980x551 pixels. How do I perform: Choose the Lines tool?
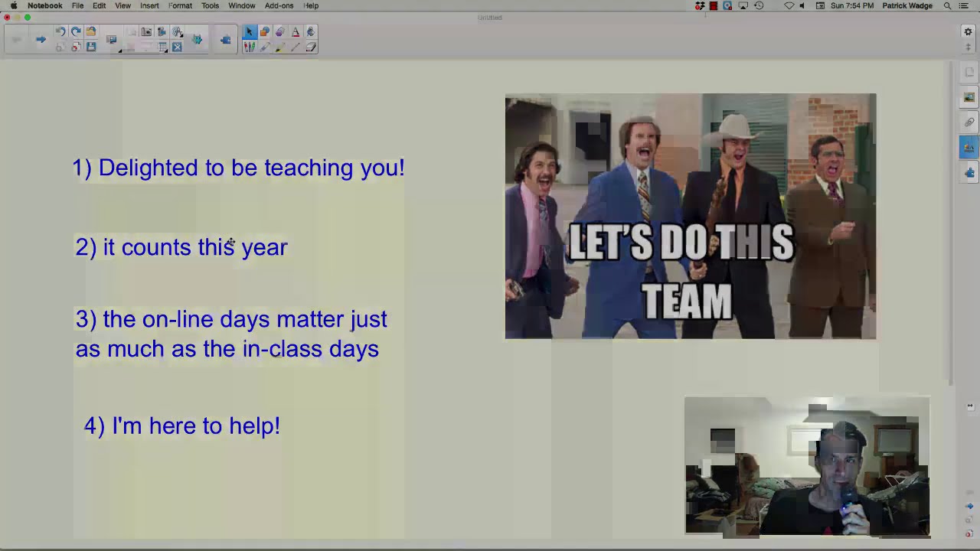(296, 47)
